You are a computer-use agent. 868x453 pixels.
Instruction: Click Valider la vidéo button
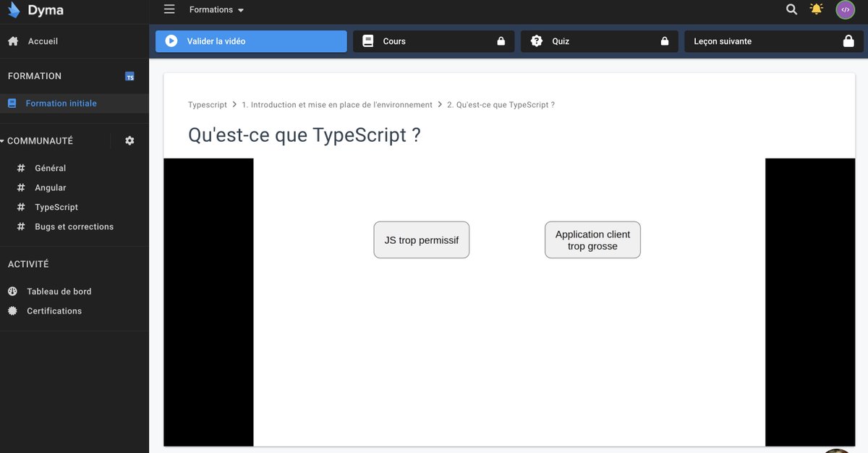click(x=251, y=41)
